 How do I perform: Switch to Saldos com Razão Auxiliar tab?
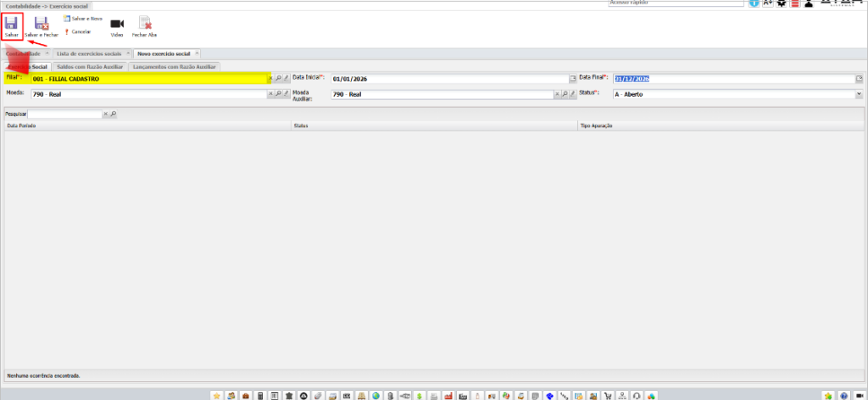pyautogui.click(x=87, y=65)
